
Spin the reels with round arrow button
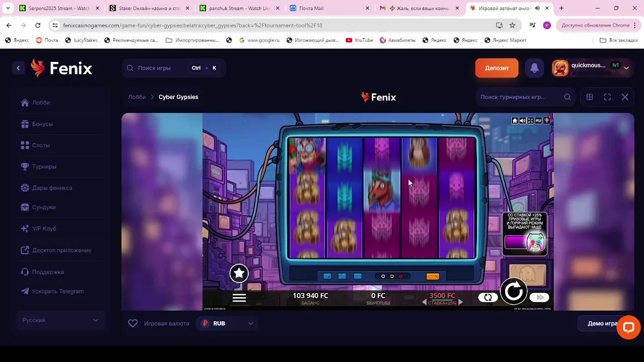[x=513, y=291]
